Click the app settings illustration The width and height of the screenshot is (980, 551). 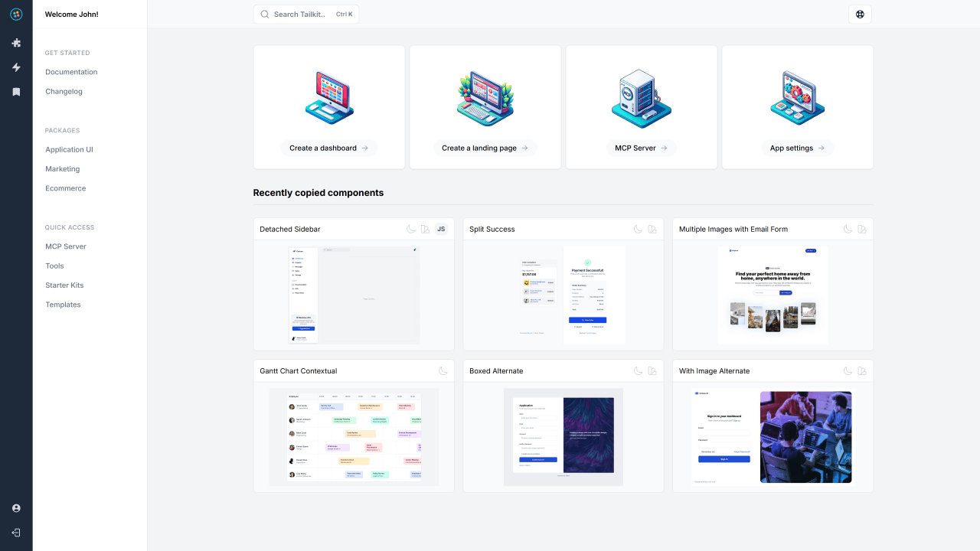[x=798, y=99]
